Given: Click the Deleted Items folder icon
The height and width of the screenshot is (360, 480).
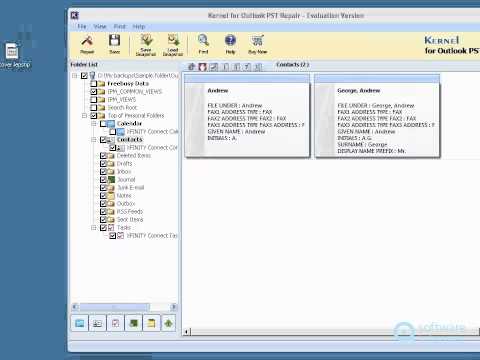Looking at the screenshot, I should (x=111, y=156).
